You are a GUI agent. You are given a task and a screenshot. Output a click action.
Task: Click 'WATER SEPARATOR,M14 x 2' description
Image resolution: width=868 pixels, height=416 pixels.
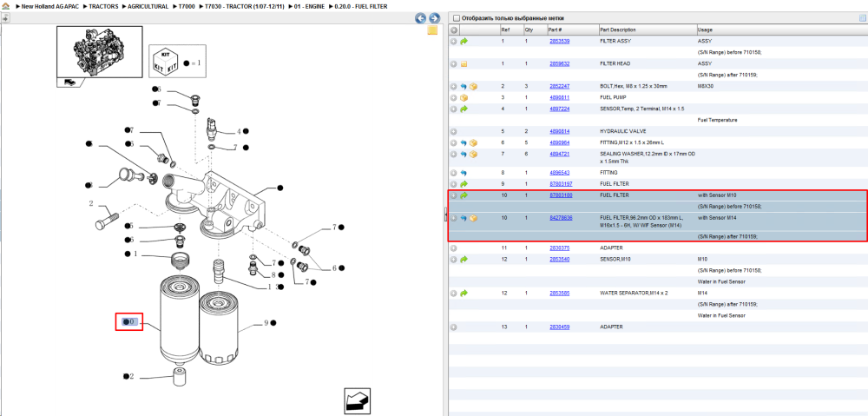[634, 293]
